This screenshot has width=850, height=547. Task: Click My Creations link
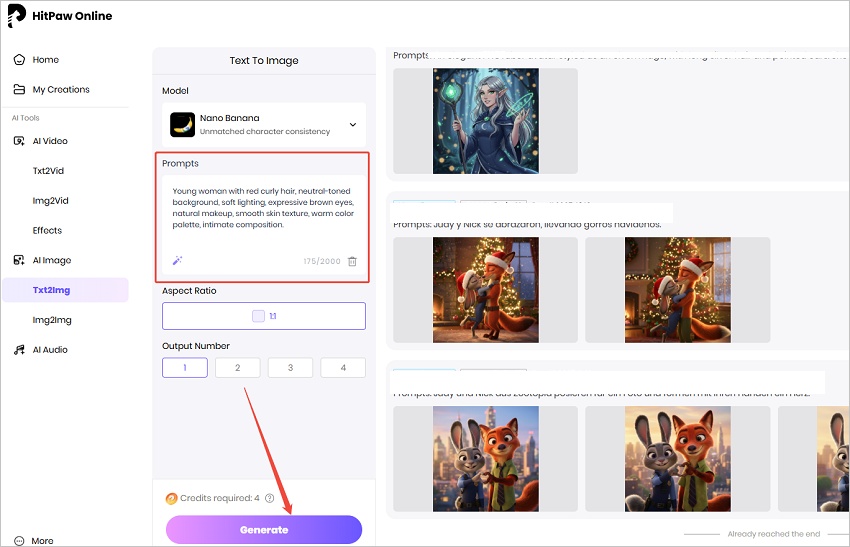(x=61, y=89)
